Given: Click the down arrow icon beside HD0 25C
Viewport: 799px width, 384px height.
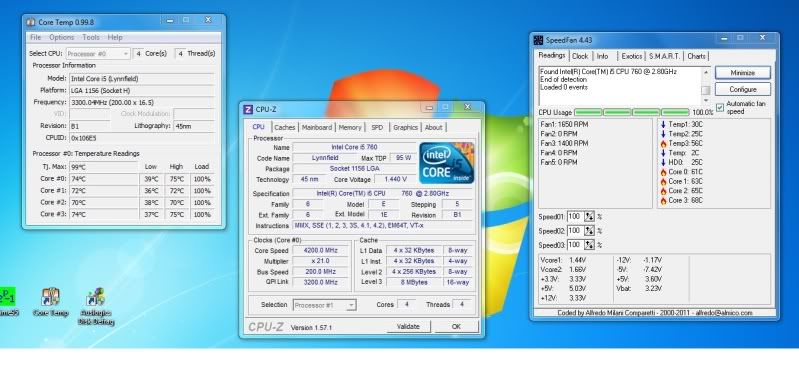Looking at the screenshot, I should [663, 162].
